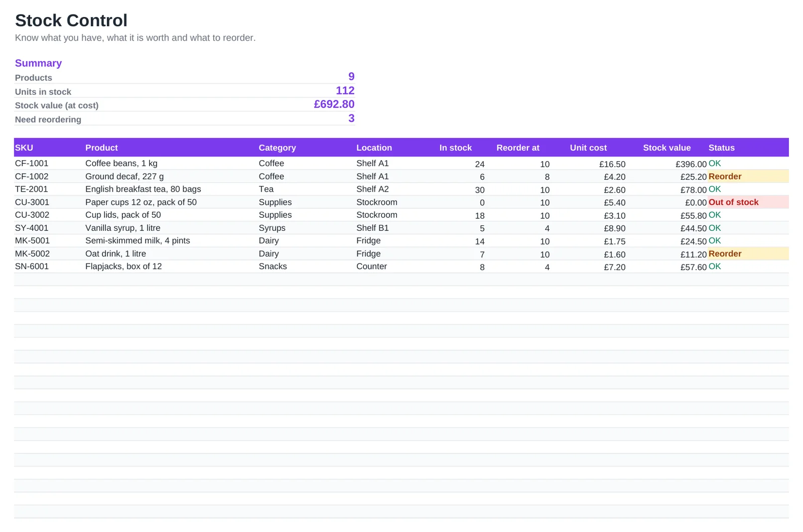Click the Reorder at column header
This screenshot has width=803, height=532.
[x=518, y=148]
